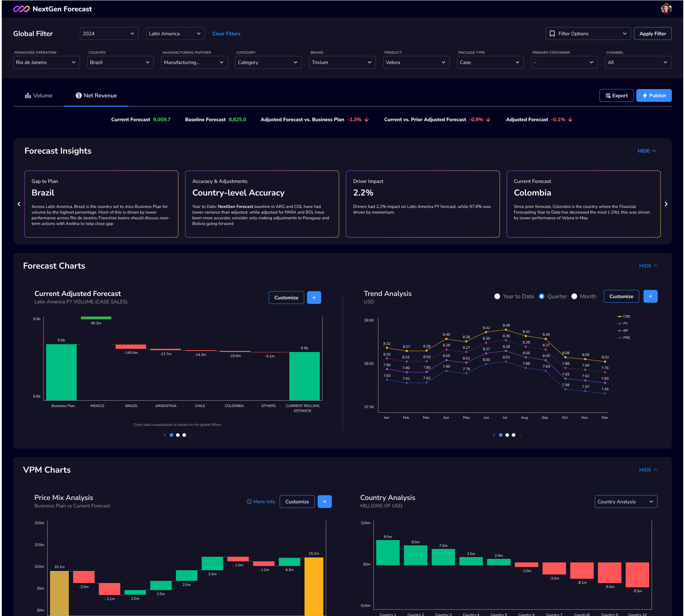Click the PY legend marker

(620, 324)
